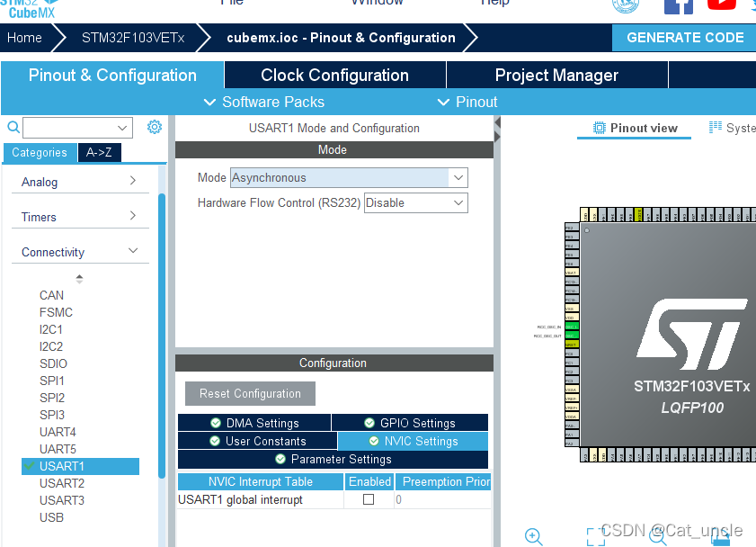The image size is (756, 547).
Task: Expand the Timers category
Action: coord(80,217)
